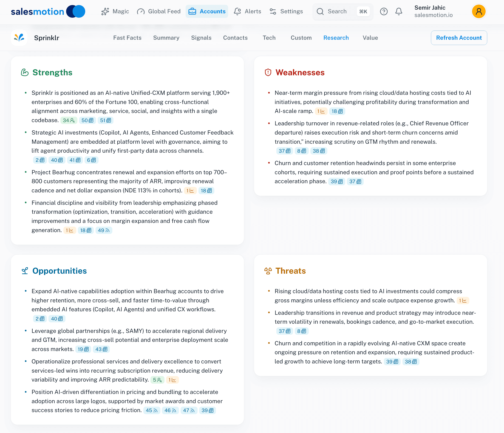
Task: Open the notification bell
Action: [398, 11]
